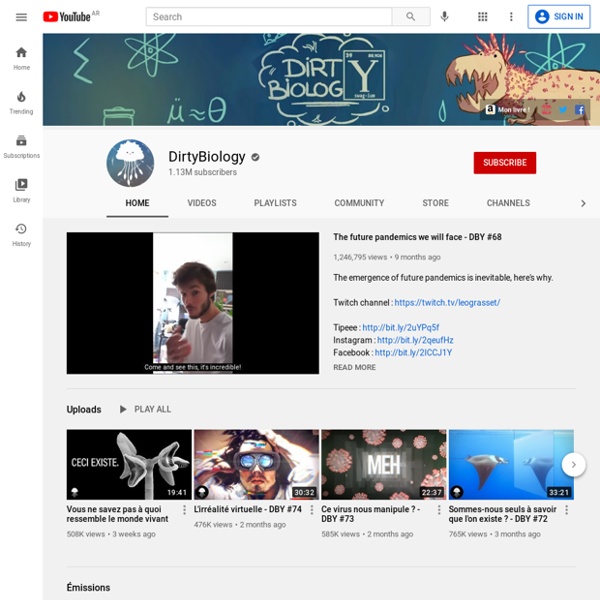Open the Facebook bit.ly link
The height and width of the screenshot is (600, 600).
click(413, 353)
